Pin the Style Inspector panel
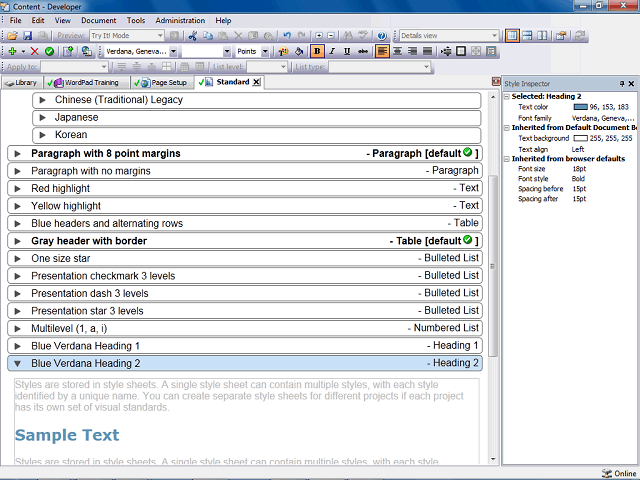This screenshot has width=640, height=480. [x=622, y=83]
